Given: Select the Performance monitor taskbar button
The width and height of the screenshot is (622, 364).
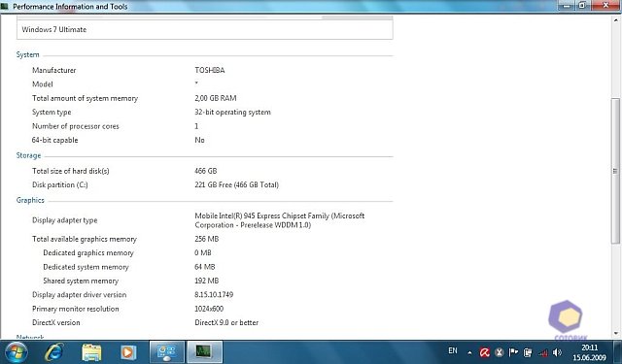Looking at the screenshot, I should tap(204, 352).
